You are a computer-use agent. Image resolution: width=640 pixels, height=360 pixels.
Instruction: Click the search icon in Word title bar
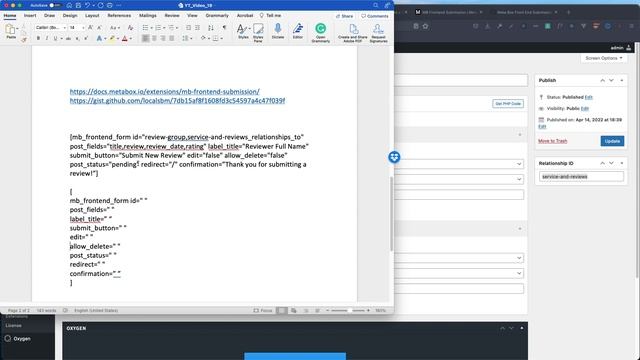(x=376, y=5)
